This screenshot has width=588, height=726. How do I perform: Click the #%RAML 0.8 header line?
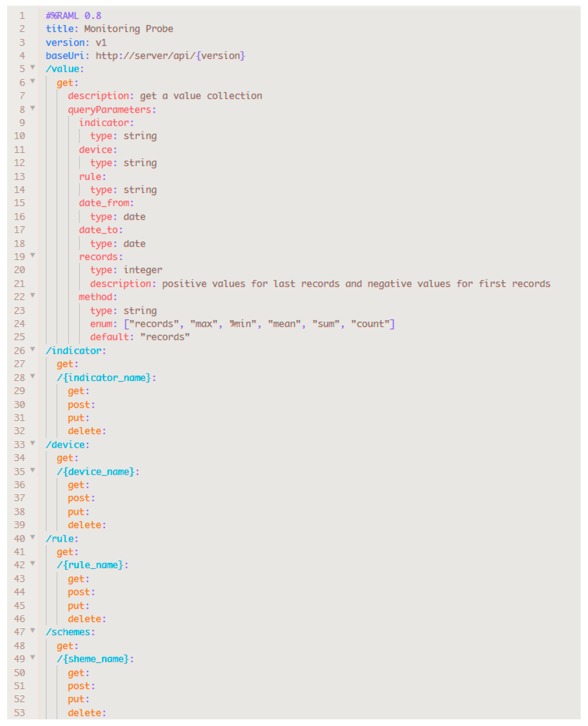73,15
